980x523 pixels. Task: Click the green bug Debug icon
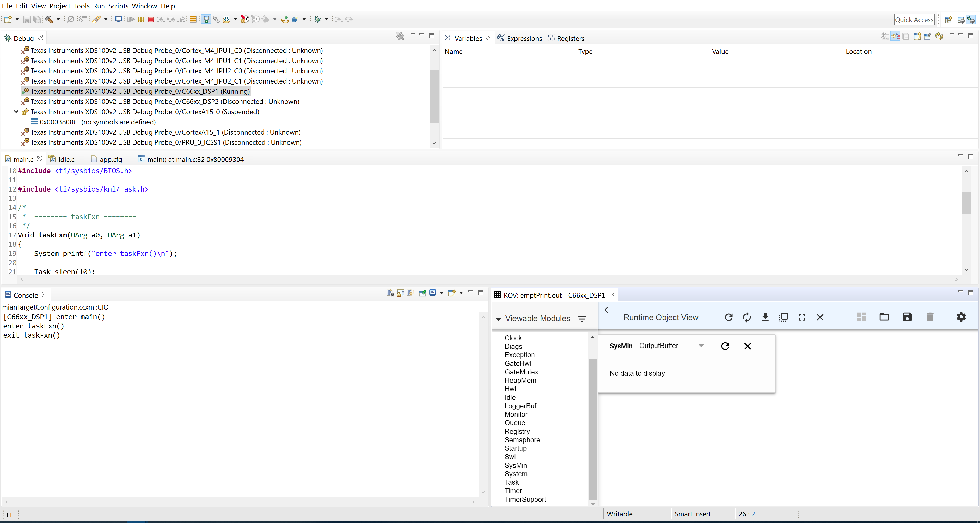[x=317, y=19]
